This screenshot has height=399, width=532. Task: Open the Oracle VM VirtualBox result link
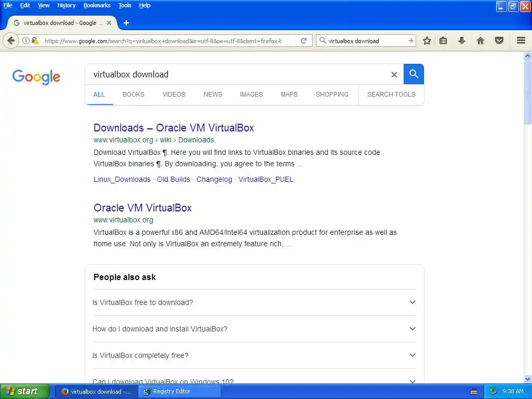point(142,208)
